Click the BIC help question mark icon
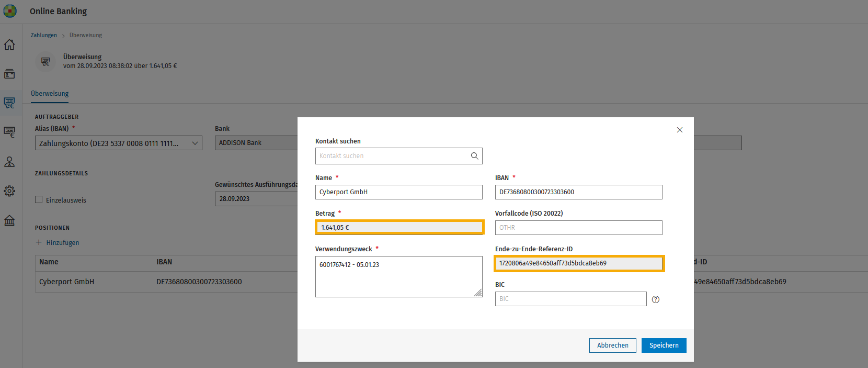This screenshot has height=368, width=868. point(656,299)
